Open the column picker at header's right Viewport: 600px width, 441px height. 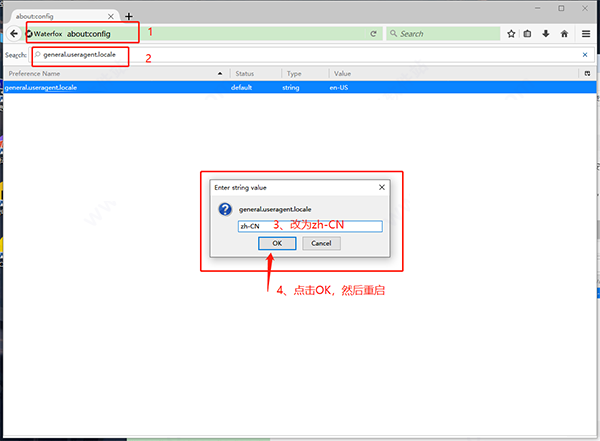pyautogui.click(x=587, y=74)
